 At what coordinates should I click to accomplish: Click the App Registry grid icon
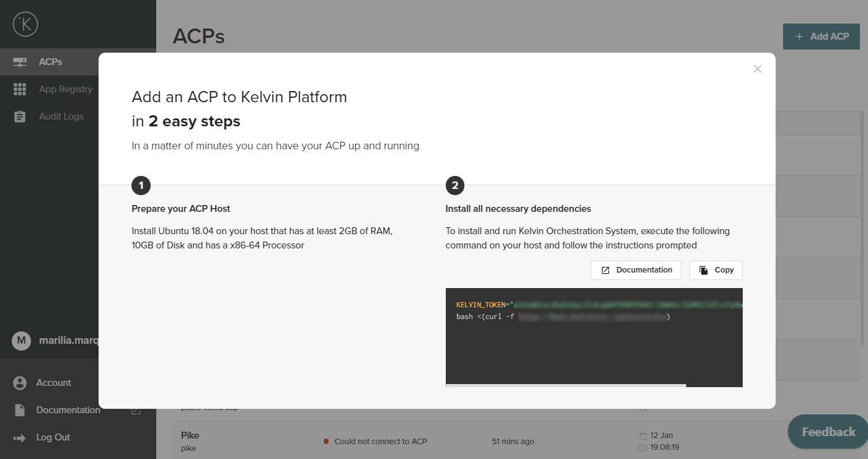[x=20, y=89]
